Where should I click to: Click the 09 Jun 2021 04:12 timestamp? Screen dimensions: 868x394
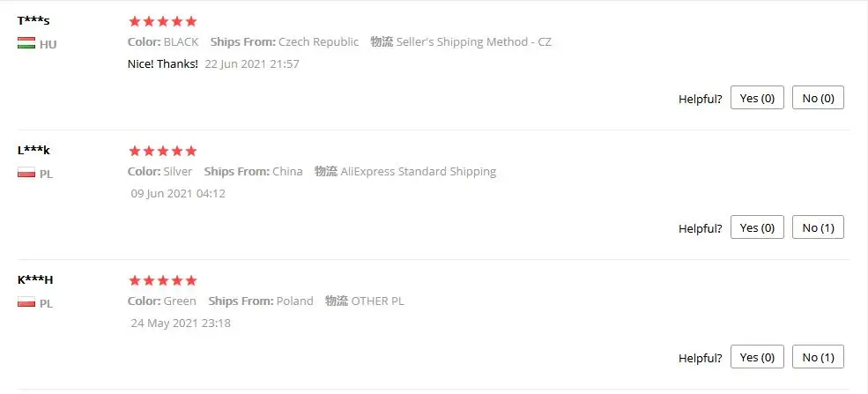[178, 194]
